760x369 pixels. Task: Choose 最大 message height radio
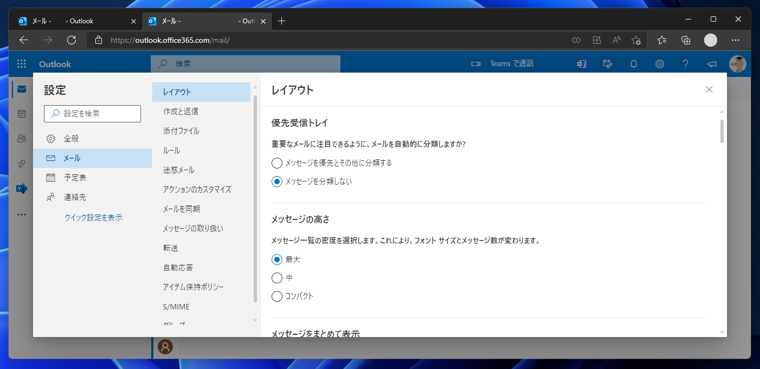click(x=277, y=259)
